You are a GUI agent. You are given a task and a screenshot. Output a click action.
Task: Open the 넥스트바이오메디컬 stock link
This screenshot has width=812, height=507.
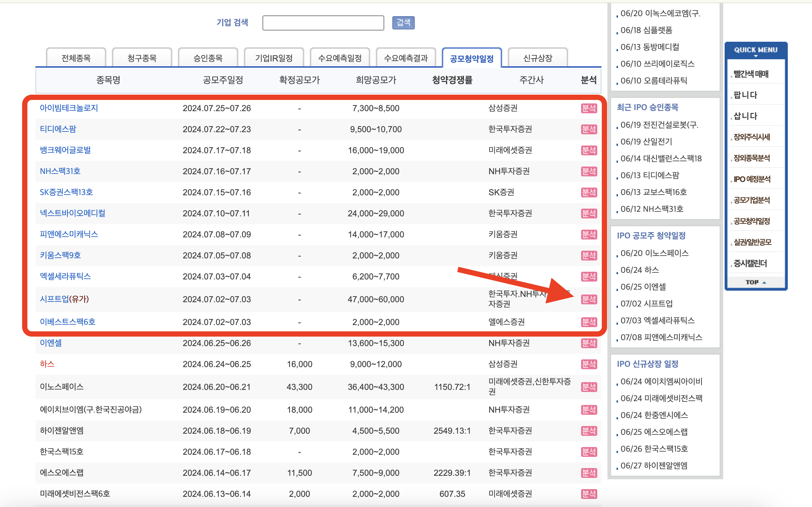pos(73,213)
